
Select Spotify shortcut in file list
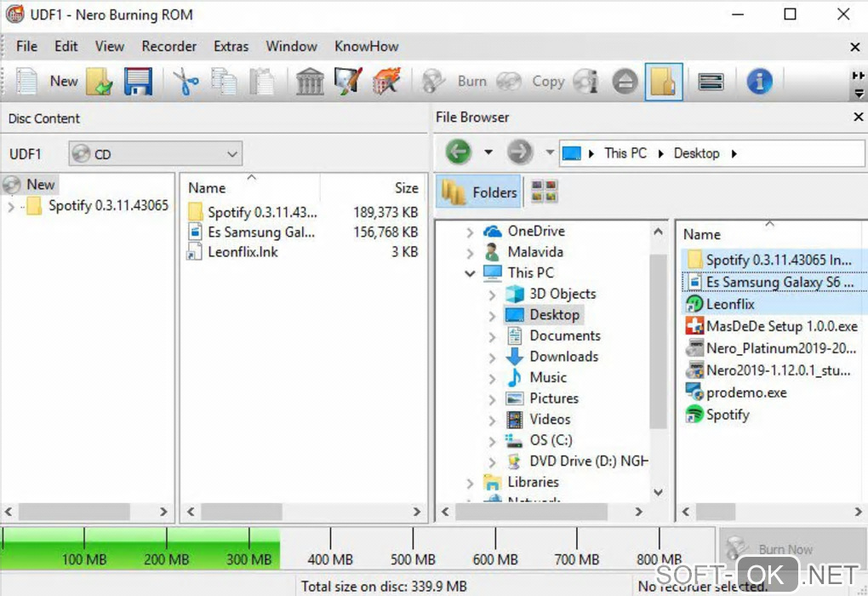coord(717,415)
